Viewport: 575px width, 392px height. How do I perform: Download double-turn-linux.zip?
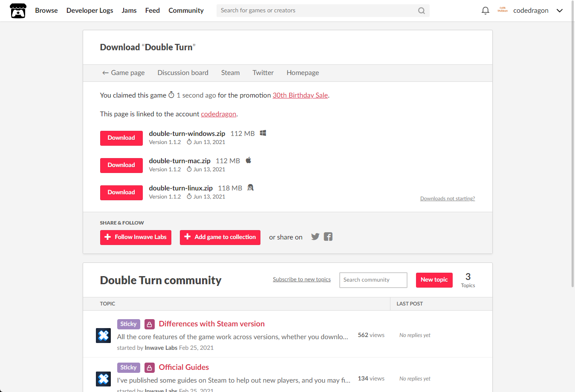121,193
